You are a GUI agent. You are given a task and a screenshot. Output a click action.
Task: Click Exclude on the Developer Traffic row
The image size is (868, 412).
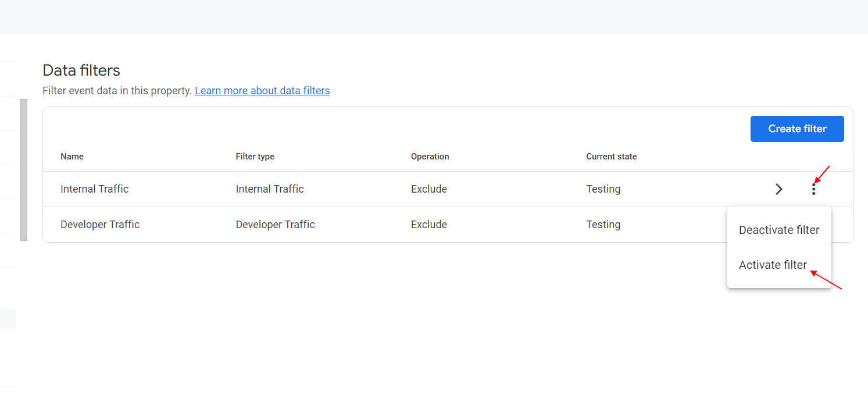click(x=429, y=224)
